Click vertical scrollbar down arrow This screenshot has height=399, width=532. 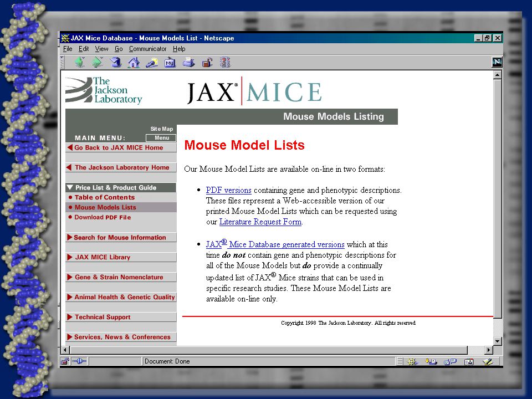click(498, 341)
